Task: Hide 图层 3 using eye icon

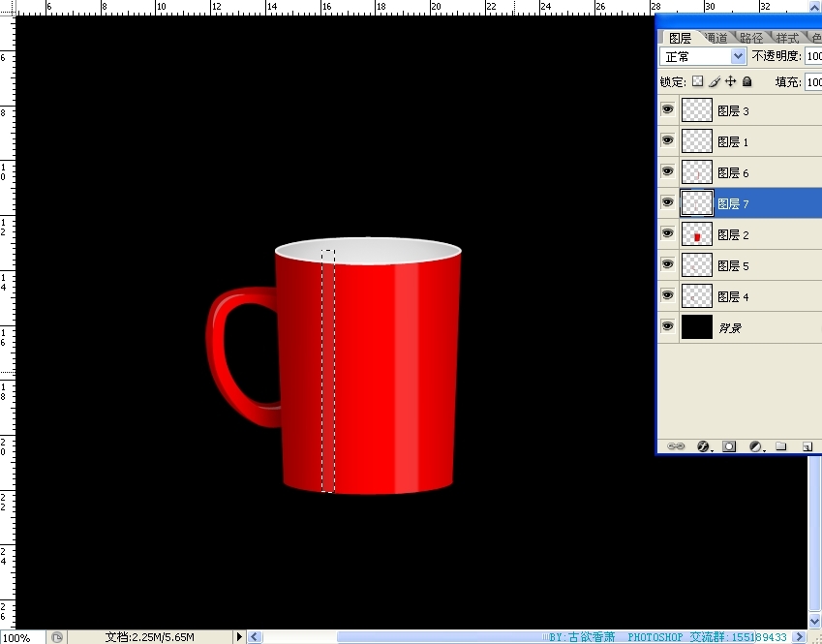Action: point(667,110)
